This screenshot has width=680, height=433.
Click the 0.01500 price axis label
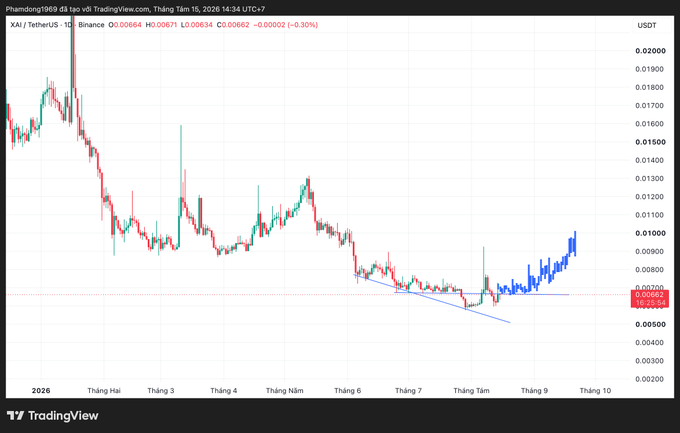650,142
